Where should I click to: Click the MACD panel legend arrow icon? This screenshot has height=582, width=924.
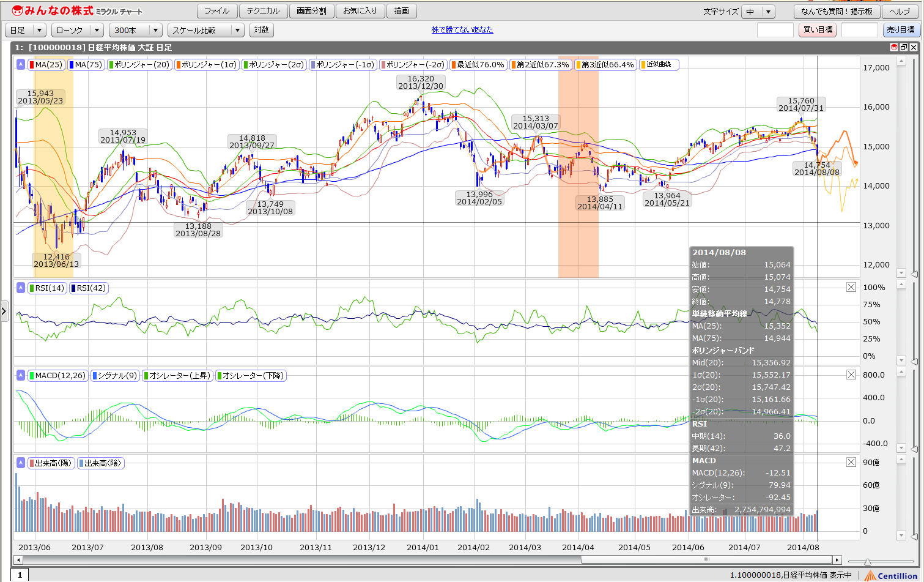coord(21,375)
